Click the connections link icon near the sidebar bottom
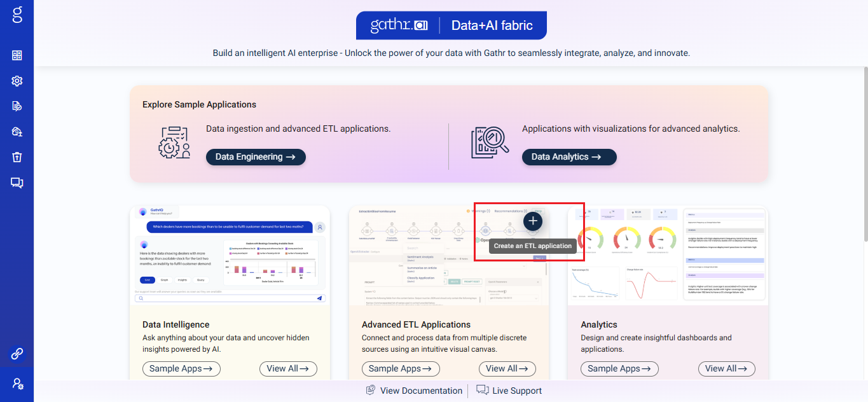This screenshot has height=402, width=868. 17,354
